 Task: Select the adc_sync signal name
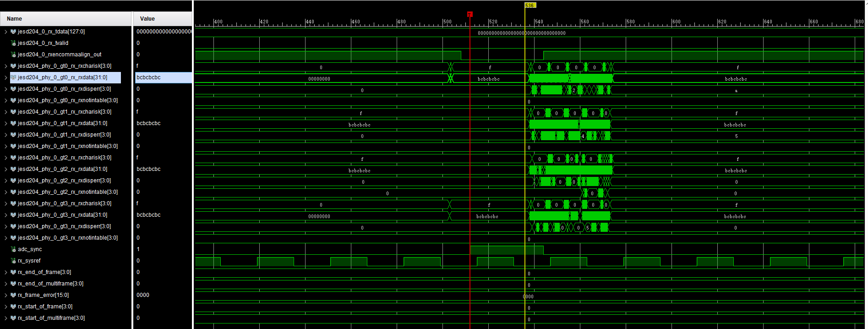(30, 249)
